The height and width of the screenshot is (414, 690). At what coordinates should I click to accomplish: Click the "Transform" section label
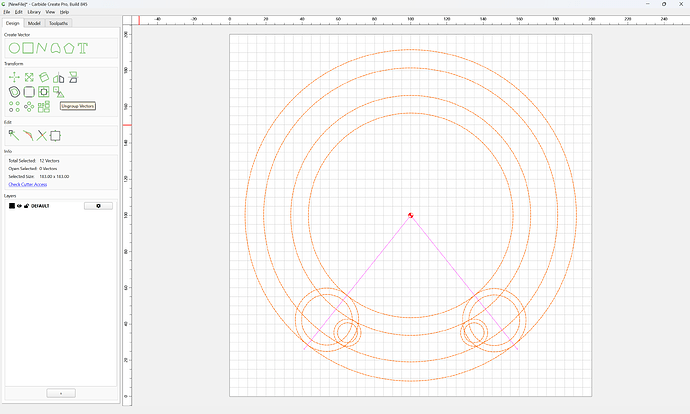pyautogui.click(x=14, y=64)
